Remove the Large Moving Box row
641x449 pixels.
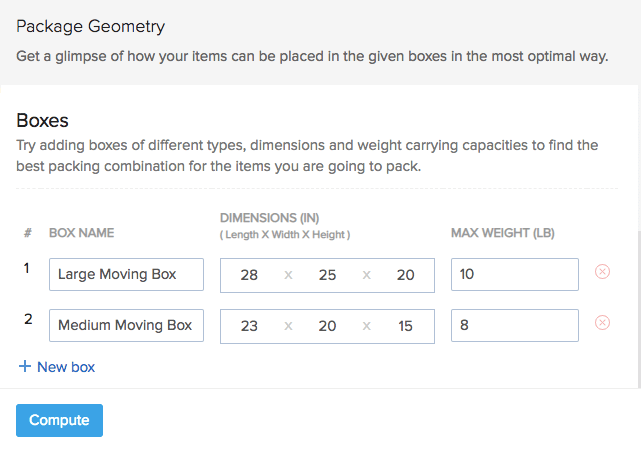pos(602,272)
